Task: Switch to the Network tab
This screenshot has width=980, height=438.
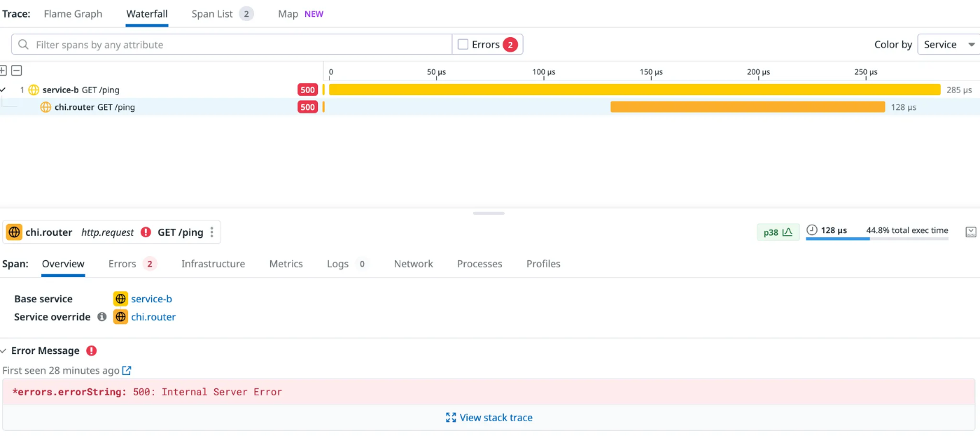Action: [413, 264]
